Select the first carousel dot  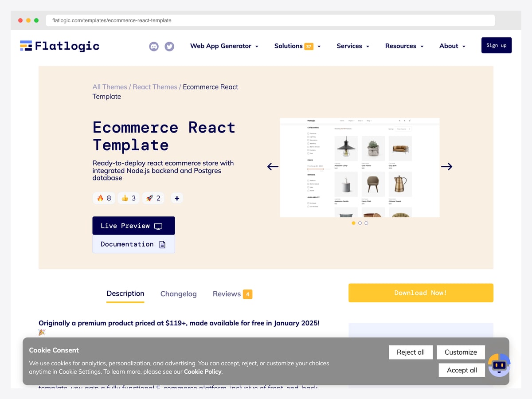click(353, 223)
